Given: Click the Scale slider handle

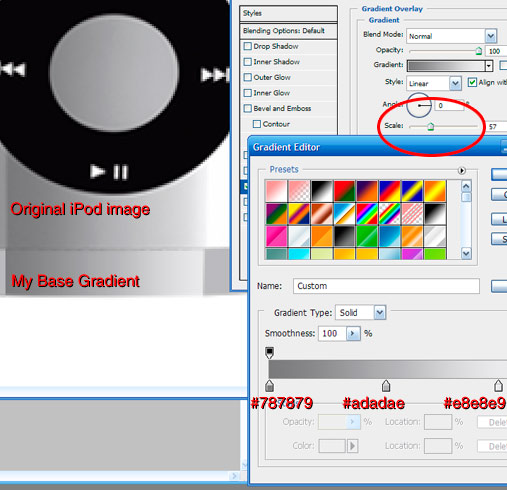Looking at the screenshot, I should pyautogui.click(x=430, y=126).
